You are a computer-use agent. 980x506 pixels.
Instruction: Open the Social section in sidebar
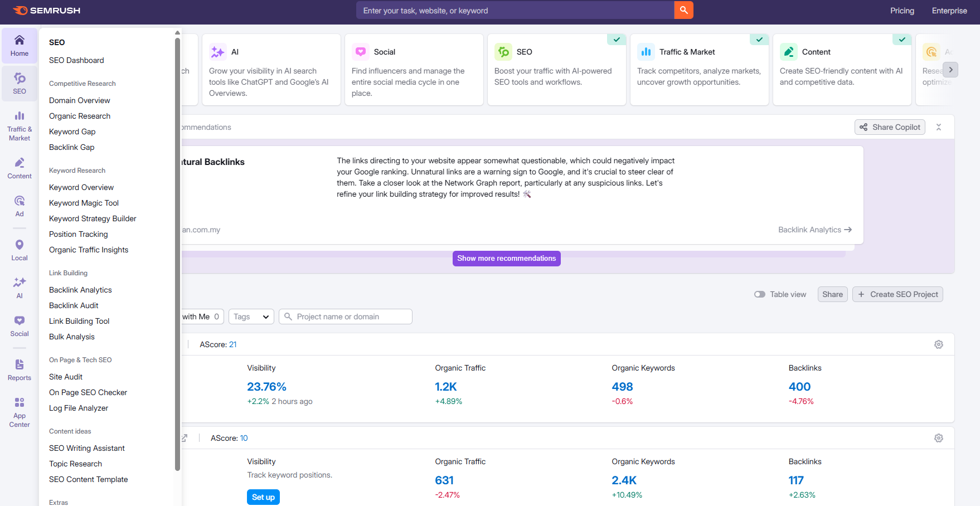(20, 325)
